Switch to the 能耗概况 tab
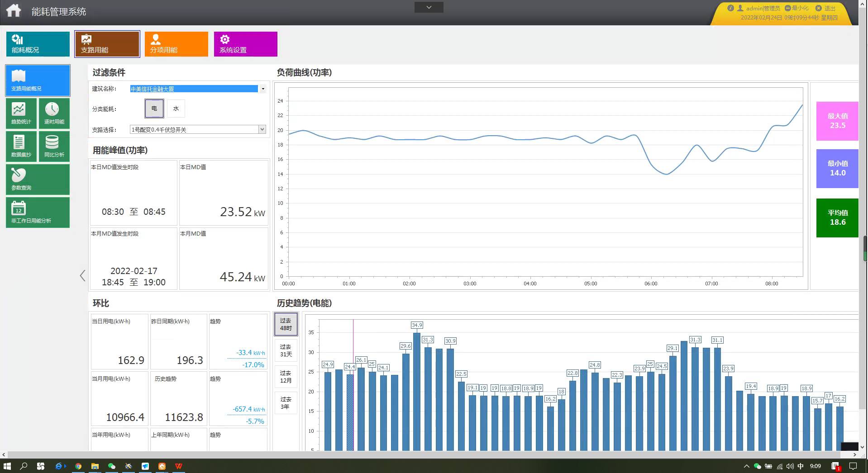Screen dimensions: 868x473 click(x=38, y=44)
